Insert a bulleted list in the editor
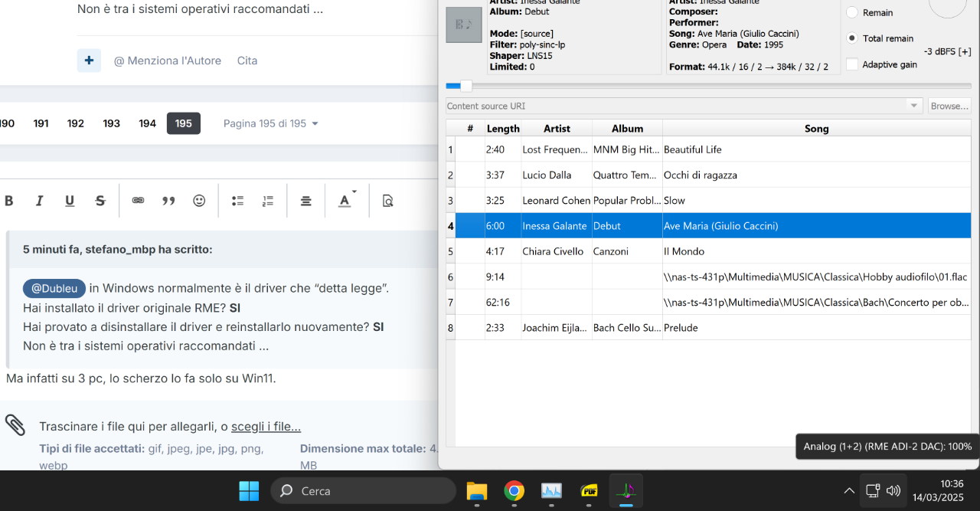The width and height of the screenshot is (980, 511). point(237,201)
